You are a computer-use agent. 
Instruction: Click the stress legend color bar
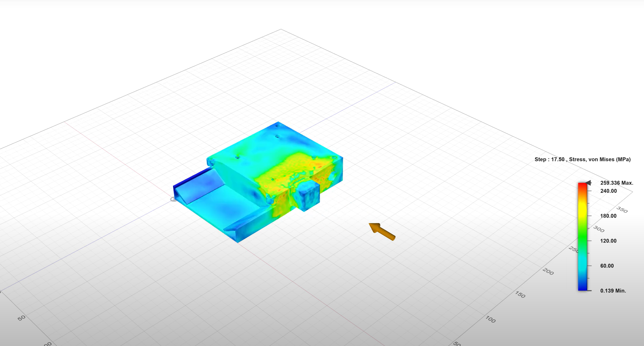click(582, 237)
